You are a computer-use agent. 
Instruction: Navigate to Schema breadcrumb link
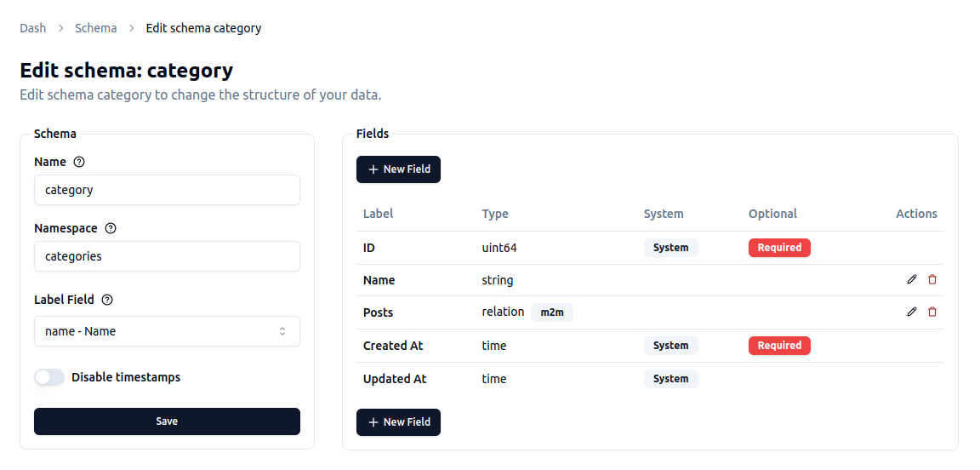[x=96, y=28]
